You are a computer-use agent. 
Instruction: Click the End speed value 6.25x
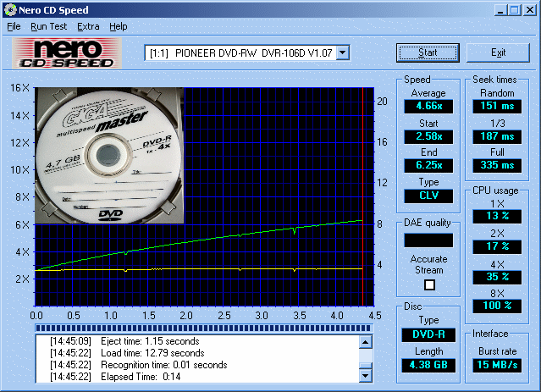[x=428, y=165]
